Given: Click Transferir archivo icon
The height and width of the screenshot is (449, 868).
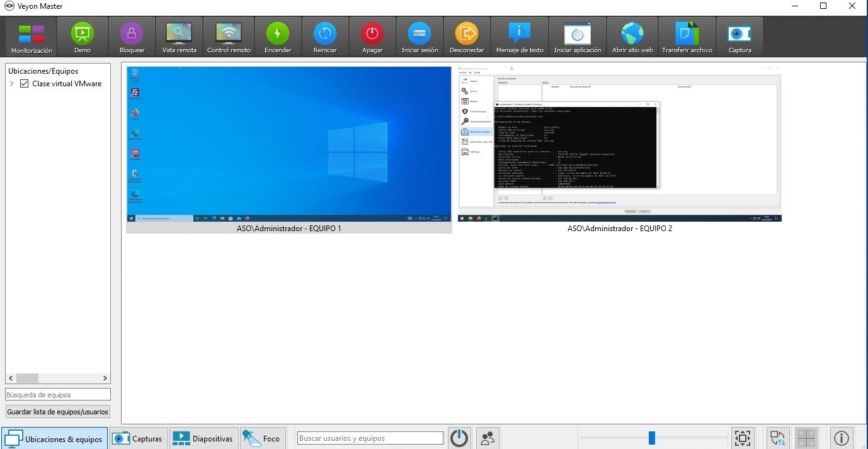Looking at the screenshot, I should pyautogui.click(x=687, y=37).
